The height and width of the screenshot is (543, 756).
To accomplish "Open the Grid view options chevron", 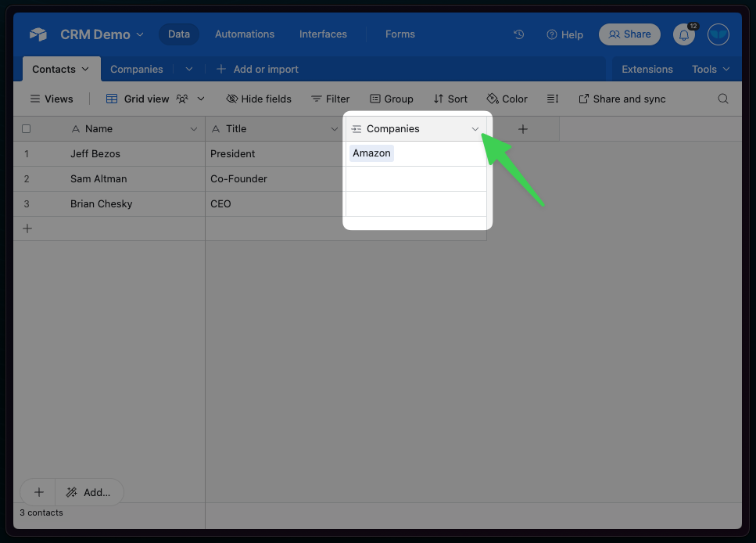I will 201,99.
